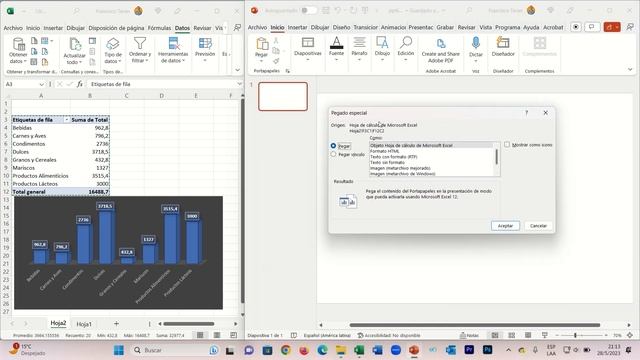Image resolution: width=640 pixels, height=360 pixels.
Task: Open the Dictar dropdown arrow
Action: click(476, 61)
